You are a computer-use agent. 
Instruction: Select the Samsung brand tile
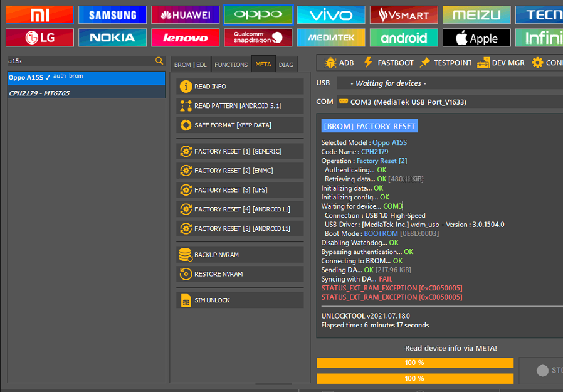tap(112, 15)
